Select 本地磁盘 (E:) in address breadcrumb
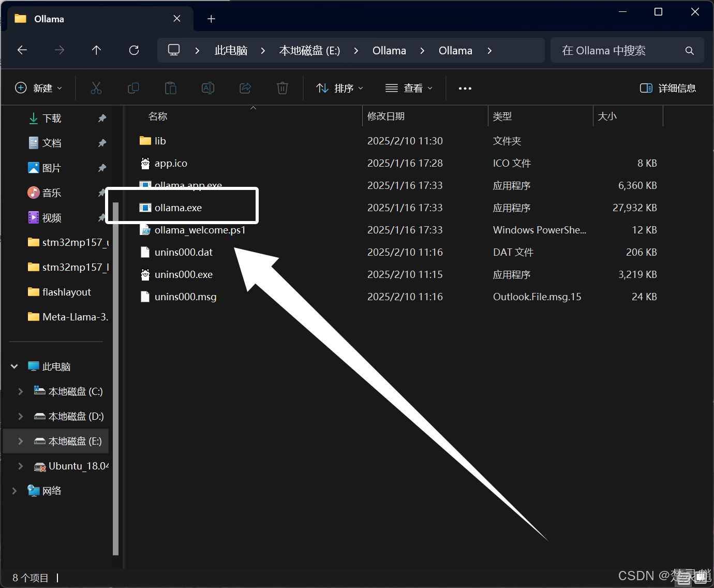This screenshot has height=588, width=714. click(309, 51)
